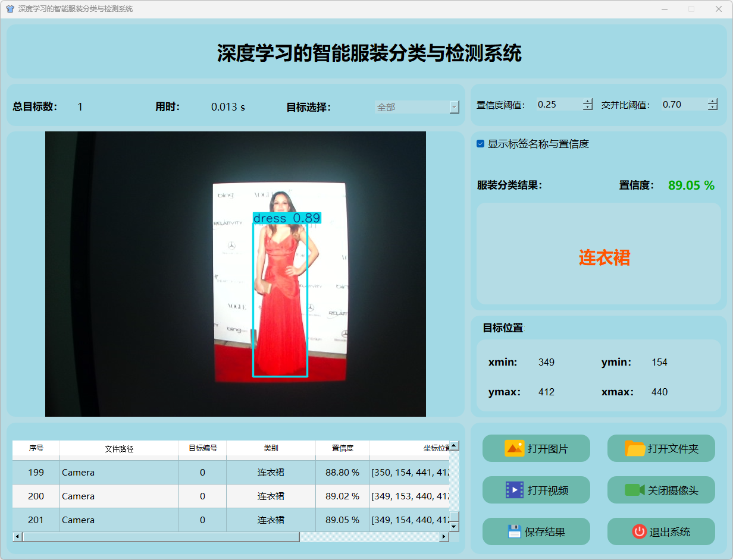Image resolution: width=733 pixels, height=560 pixels.
Task: Click the shirt app icon in title bar
Action: click(10, 9)
